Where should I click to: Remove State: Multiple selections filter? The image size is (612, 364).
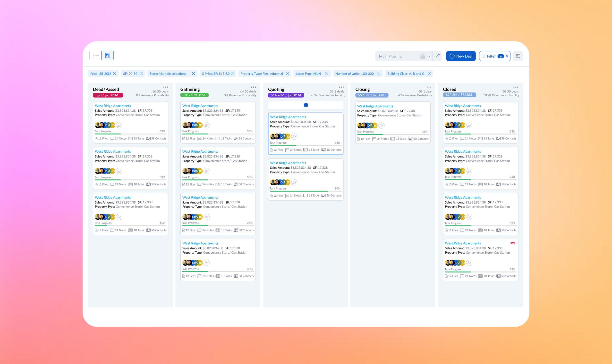194,74
